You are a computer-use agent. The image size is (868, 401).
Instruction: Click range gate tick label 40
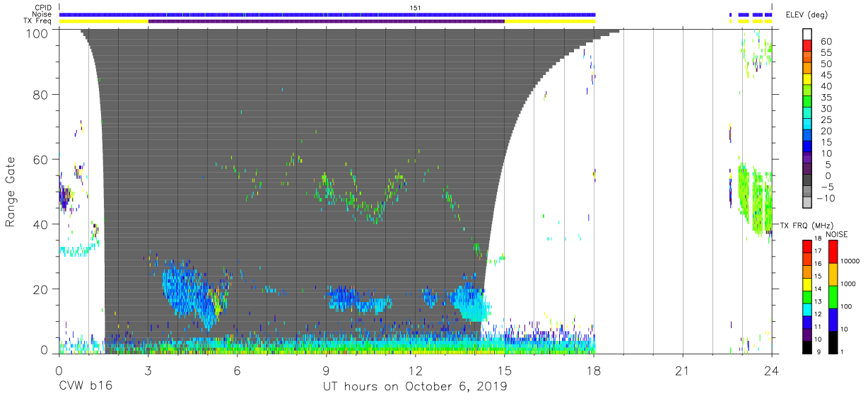(x=40, y=224)
